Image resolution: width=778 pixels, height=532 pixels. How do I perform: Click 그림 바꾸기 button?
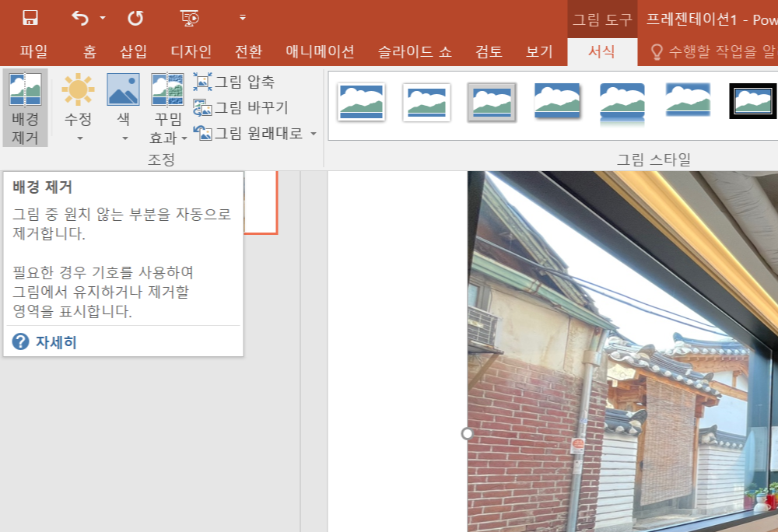240,107
